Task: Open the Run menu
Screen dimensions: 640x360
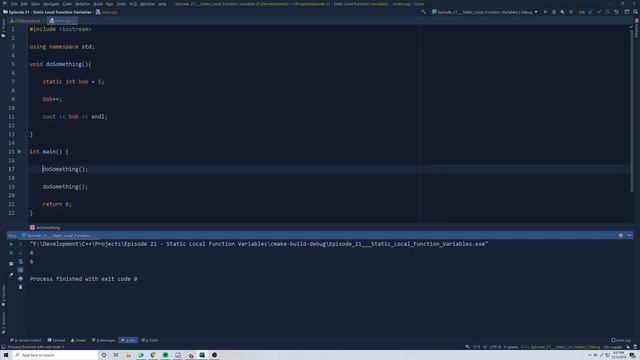Action: pos(109,4)
